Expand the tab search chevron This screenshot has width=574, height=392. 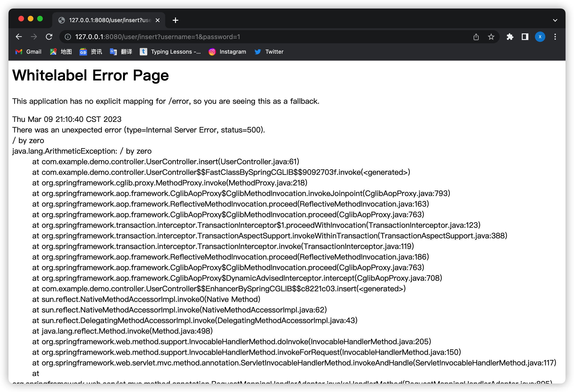tap(555, 20)
